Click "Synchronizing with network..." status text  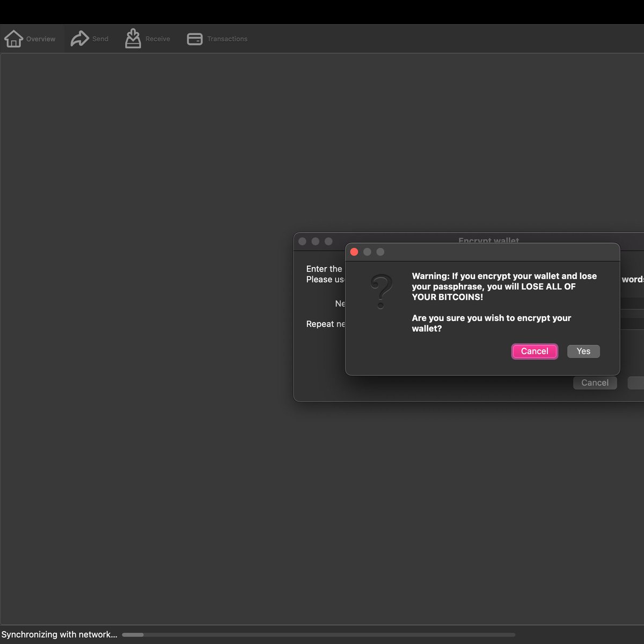click(x=59, y=634)
